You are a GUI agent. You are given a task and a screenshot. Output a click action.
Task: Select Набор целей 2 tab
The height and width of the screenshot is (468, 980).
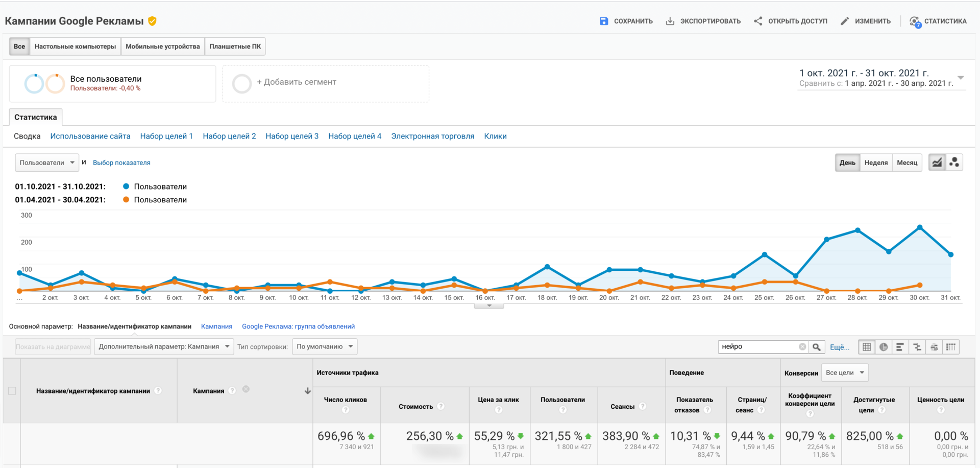coord(229,136)
